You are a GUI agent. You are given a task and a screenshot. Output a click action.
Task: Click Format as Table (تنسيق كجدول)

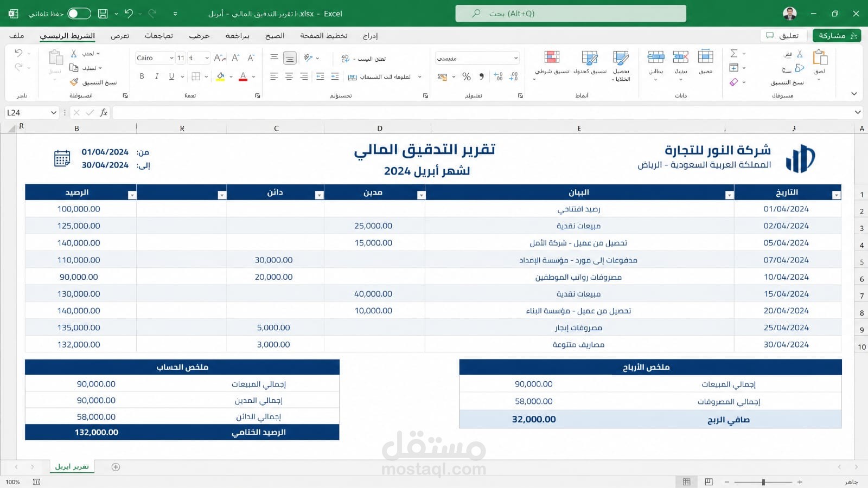[590, 63]
